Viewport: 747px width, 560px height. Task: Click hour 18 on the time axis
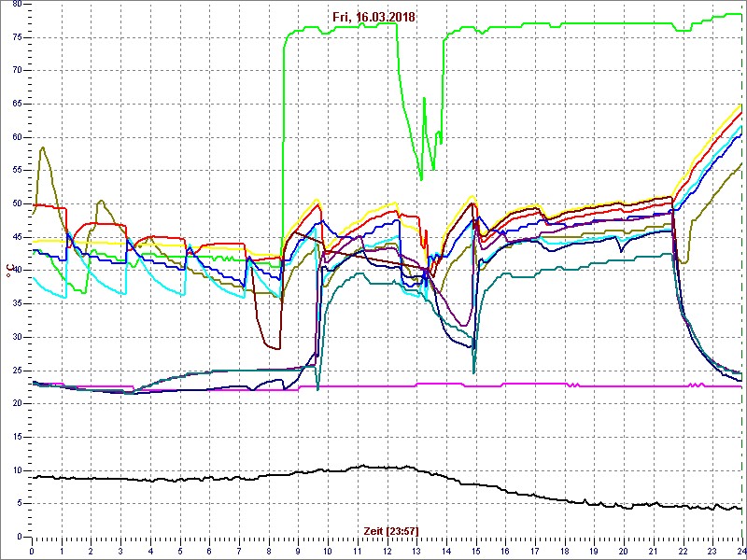[x=565, y=549]
